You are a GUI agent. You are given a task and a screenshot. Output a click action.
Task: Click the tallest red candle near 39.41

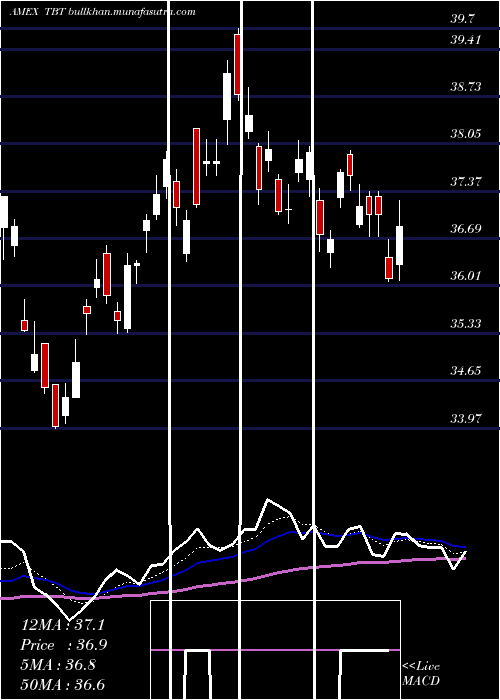(x=238, y=64)
